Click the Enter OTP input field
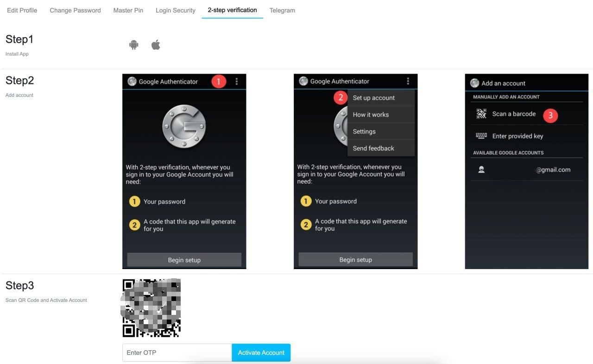The height and width of the screenshot is (364, 593). click(177, 352)
